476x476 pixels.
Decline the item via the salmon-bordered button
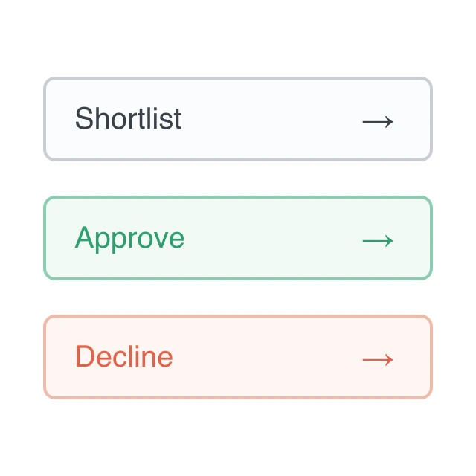tap(238, 357)
